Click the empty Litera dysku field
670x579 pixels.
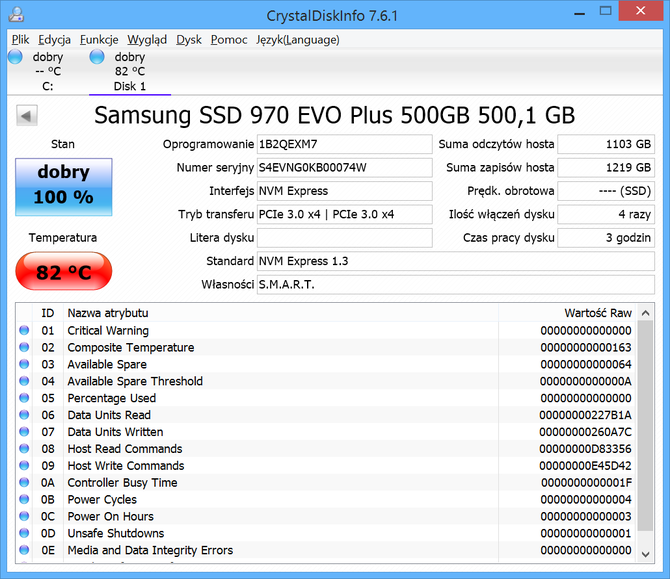coord(344,238)
